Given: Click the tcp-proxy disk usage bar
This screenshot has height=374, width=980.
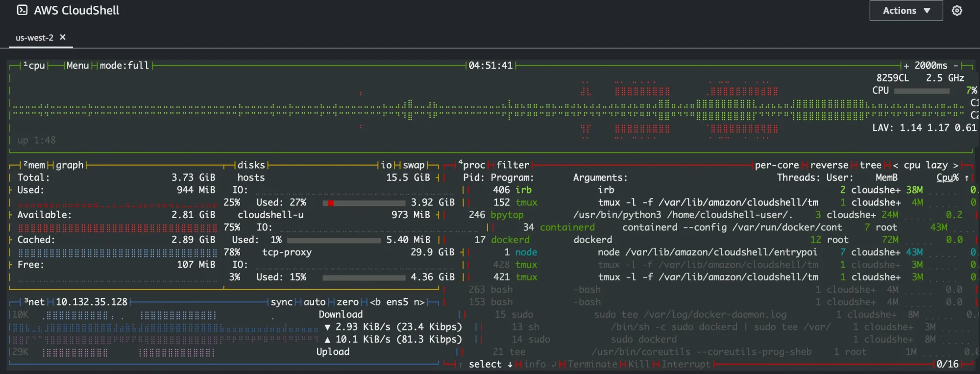Looking at the screenshot, I should point(364,277).
